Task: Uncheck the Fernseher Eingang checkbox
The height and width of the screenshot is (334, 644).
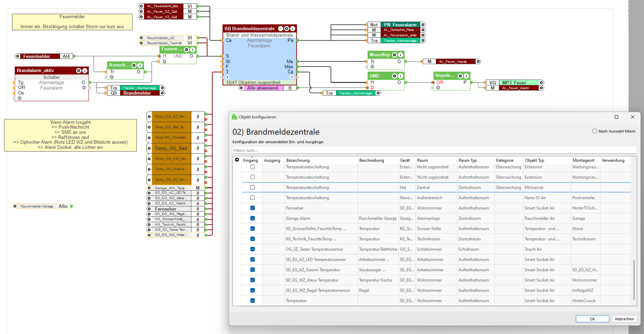Action: [252, 208]
